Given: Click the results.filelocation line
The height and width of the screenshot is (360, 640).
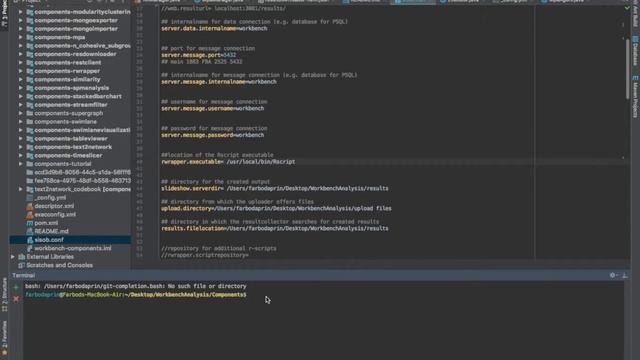Looking at the screenshot, I should pos(275,229).
